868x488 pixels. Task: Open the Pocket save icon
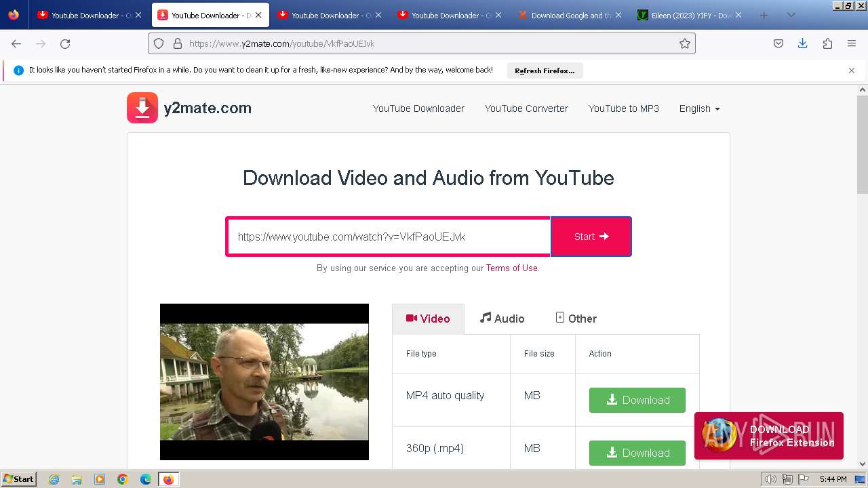point(778,43)
